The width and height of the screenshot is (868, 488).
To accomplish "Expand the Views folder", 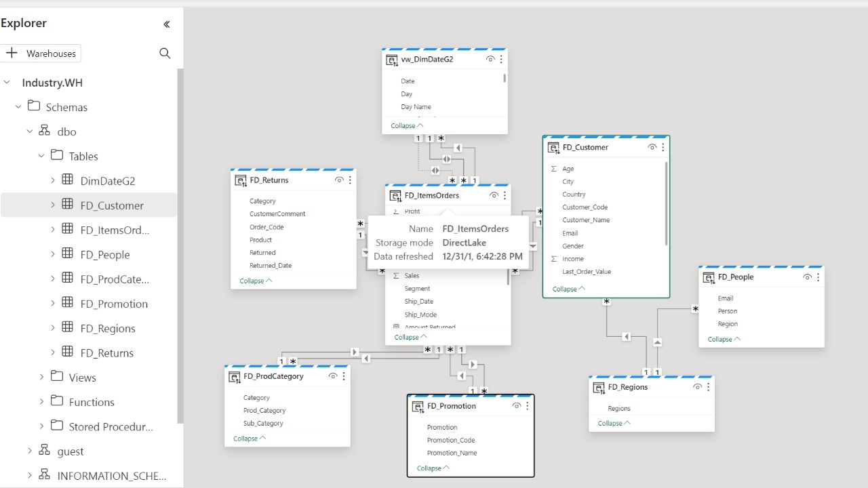I will tap(41, 377).
